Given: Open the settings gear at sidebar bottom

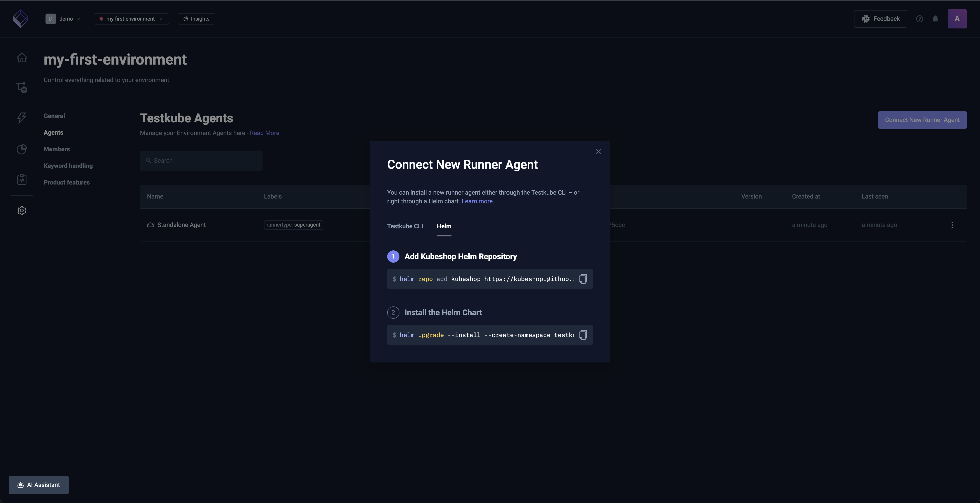Looking at the screenshot, I should coord(22,210).
